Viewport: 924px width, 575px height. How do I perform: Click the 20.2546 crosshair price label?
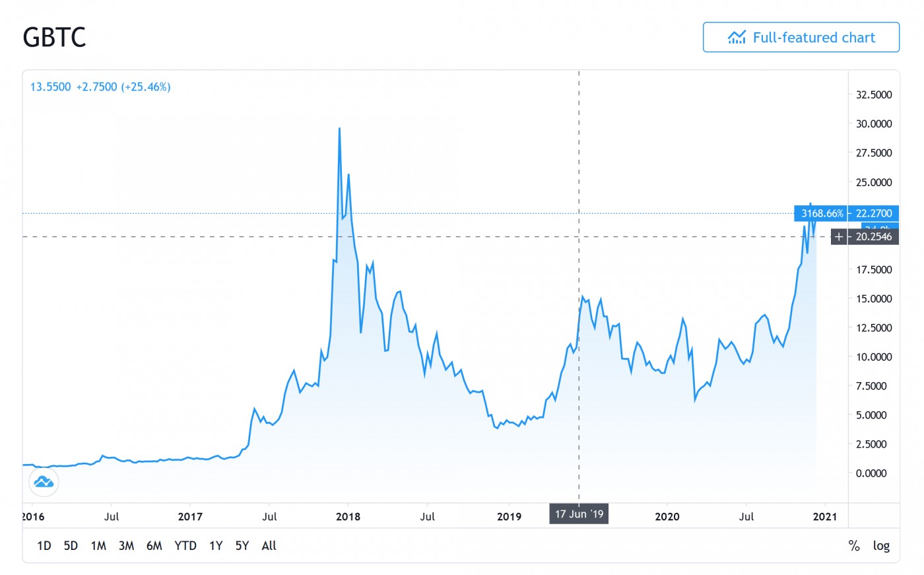(874, 236)
